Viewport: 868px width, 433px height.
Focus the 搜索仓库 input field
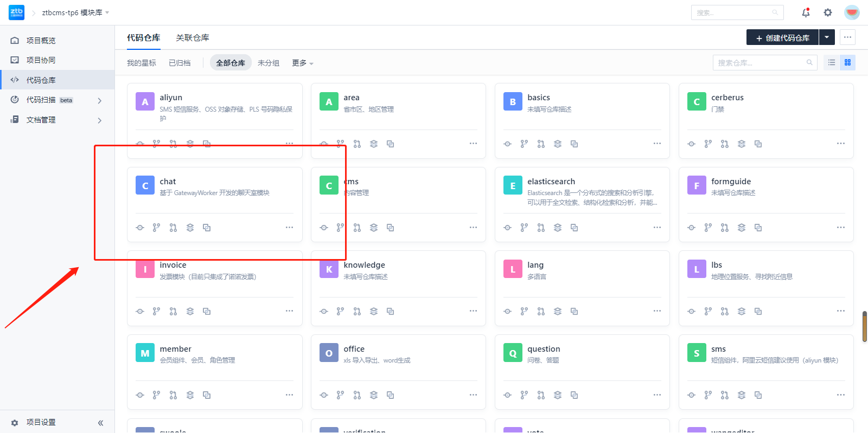tap(765, 63)
